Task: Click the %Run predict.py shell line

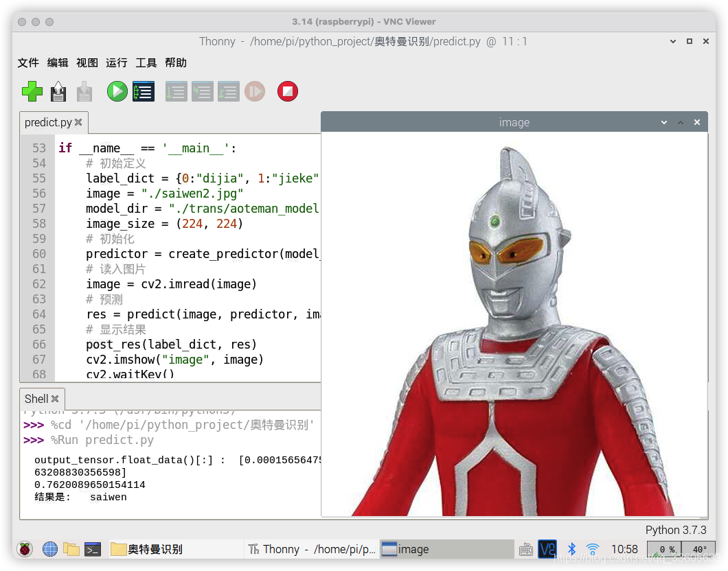Action: [x=102, y=440]
